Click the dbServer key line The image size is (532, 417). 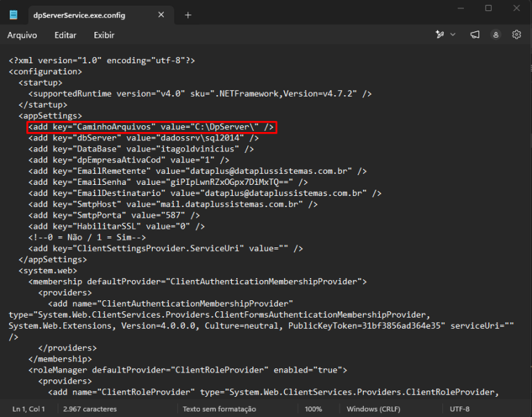pyautogui.click(x=144, y=138)
